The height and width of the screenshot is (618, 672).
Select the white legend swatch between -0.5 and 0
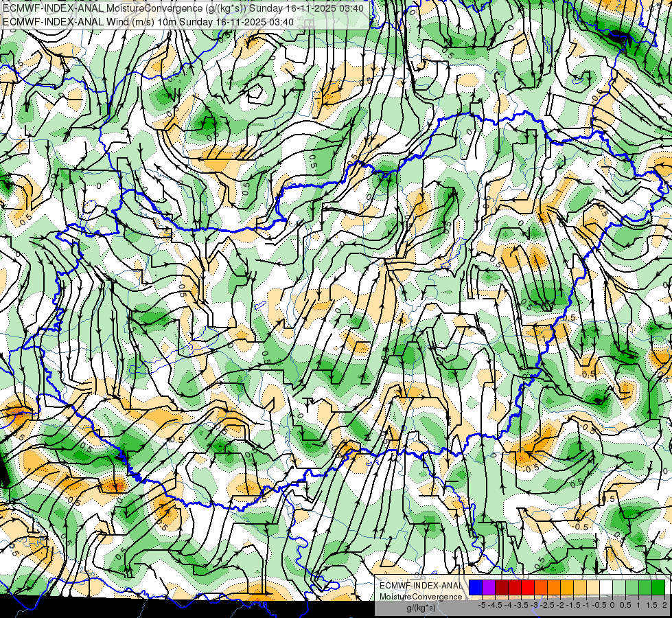coord(606,588)
